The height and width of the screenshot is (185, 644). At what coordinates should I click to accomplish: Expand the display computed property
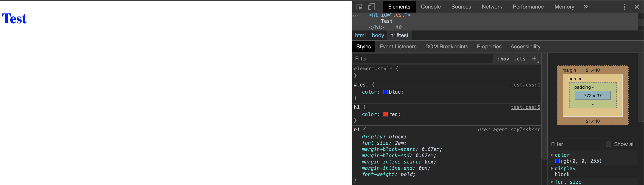(x=552, y=168)
